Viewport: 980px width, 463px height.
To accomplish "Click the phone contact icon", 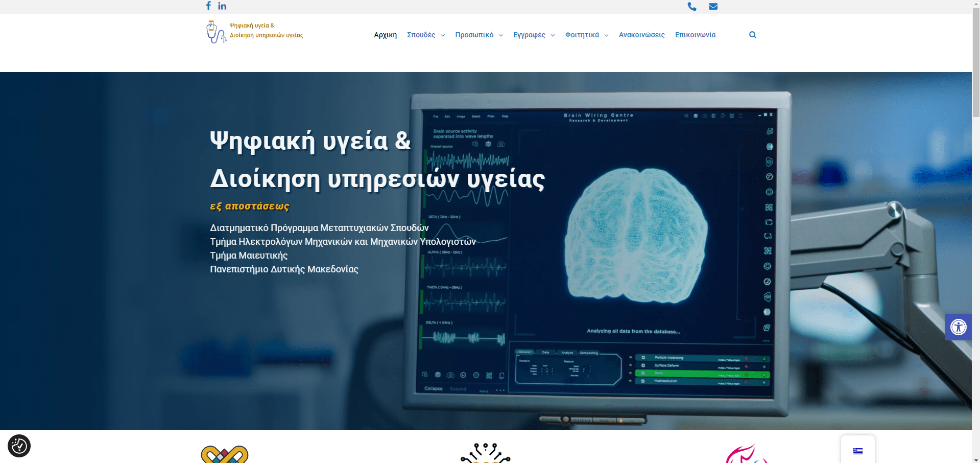I will pyautogui.click(x=692, y=6).
